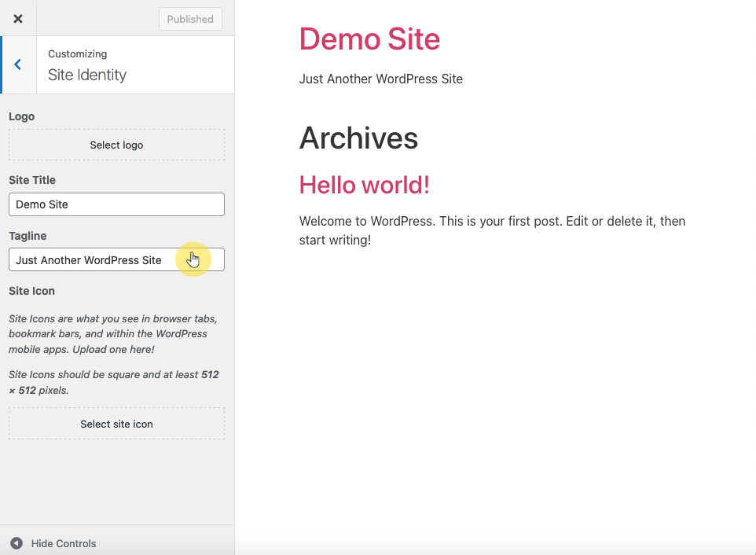Click the Site Identity section heading
The width and height of the screenshot is (756, 555).
tap(87, 75)
